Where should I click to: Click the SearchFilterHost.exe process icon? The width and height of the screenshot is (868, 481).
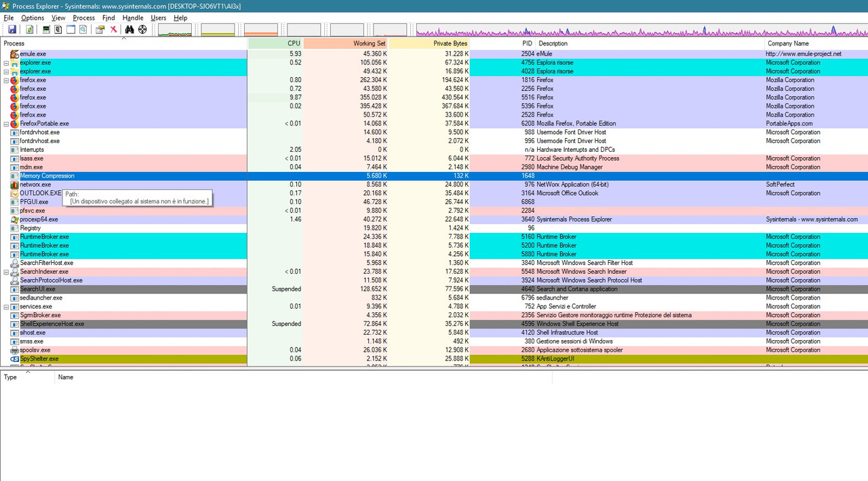[x=14, y=263]
